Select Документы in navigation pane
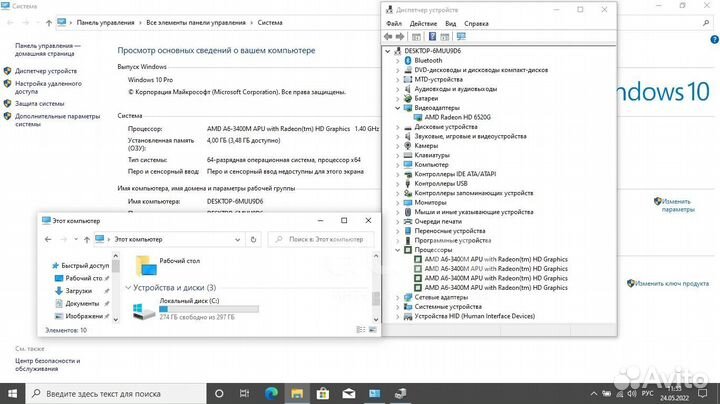Viewport: 720px width, 404px height. [x=82, y=303]
